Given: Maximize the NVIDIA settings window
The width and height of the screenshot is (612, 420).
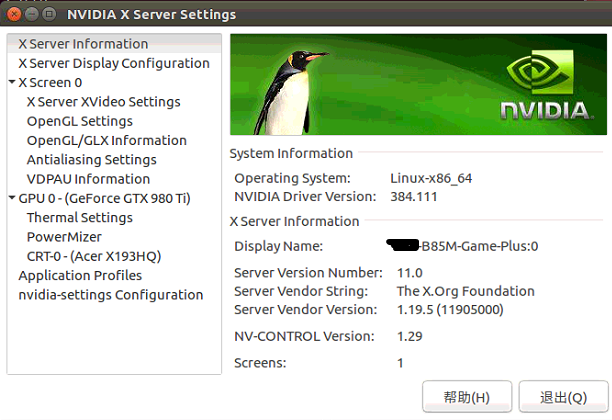Looking at the screenshot, I should pos(49,14).
